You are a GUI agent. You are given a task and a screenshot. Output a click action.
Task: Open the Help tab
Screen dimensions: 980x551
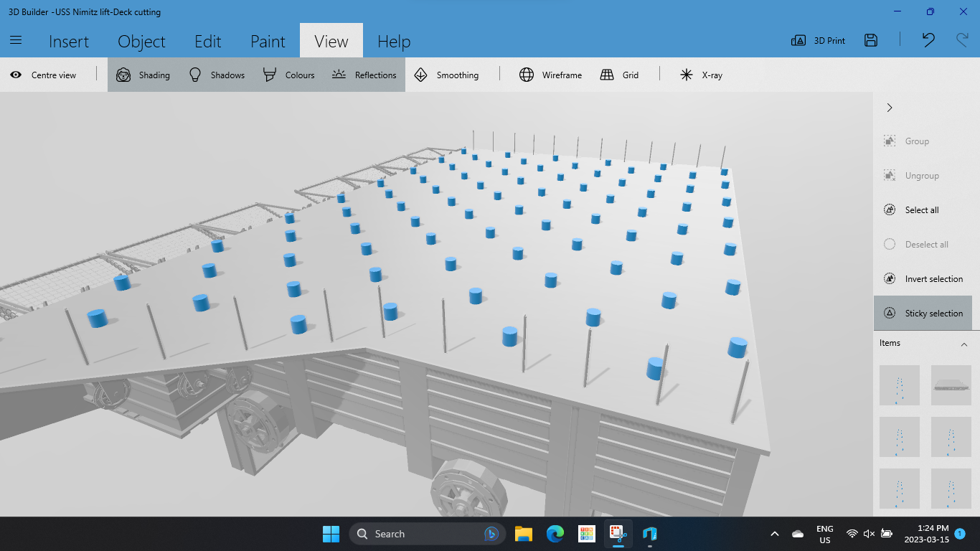click(394, 42)
